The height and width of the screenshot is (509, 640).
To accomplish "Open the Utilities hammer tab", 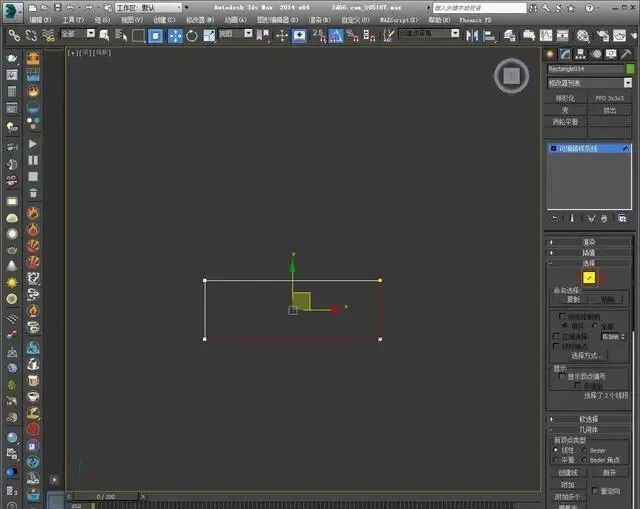I will [x=626, y=54].
